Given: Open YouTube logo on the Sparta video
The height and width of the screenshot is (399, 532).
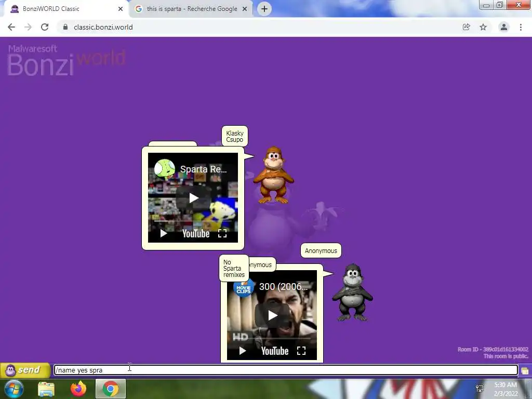Looking at the screenshot, I should click(196, 233).
